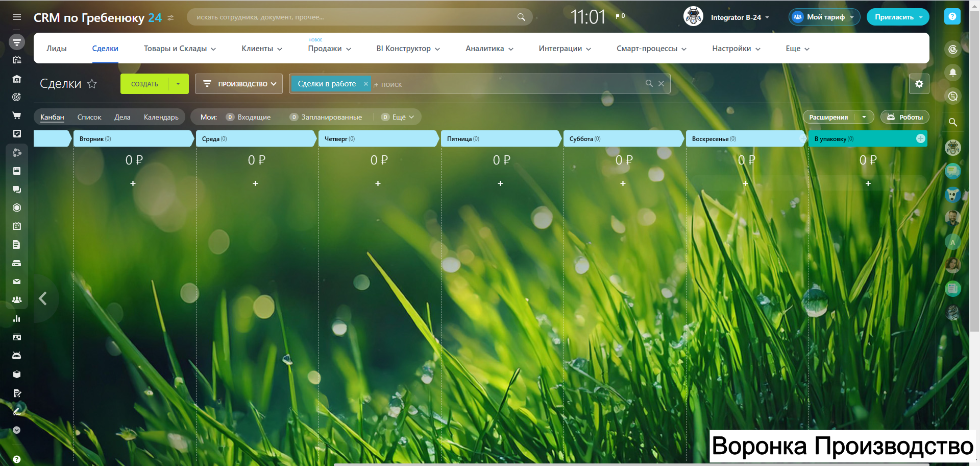
Task: Expand the СОЗДАТЬ button dropdown arrow
Action: point(178,84)
